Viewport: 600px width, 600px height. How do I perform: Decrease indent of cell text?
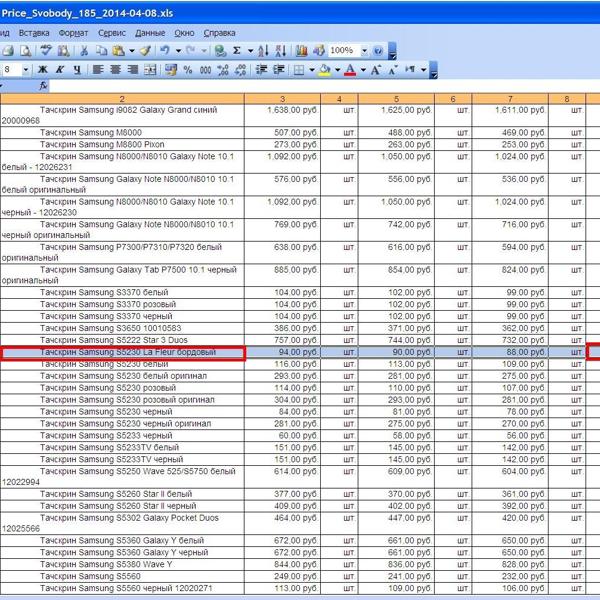(x=261, y=70)
